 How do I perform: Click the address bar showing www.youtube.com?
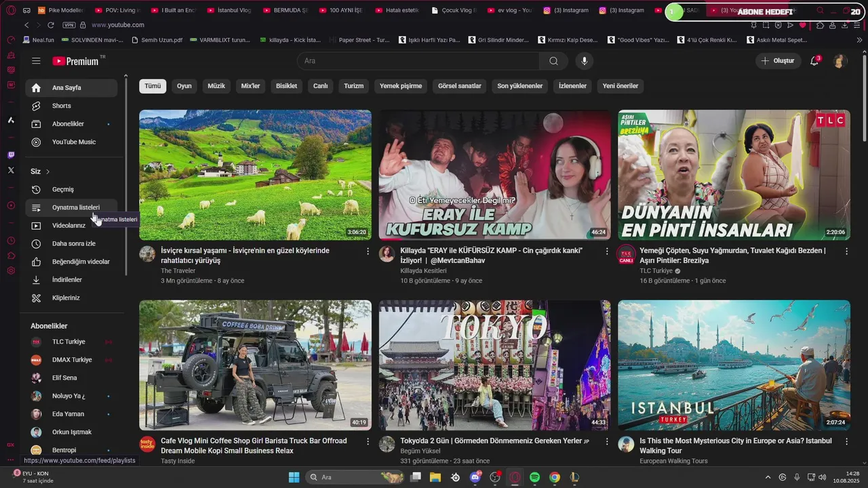117,25
